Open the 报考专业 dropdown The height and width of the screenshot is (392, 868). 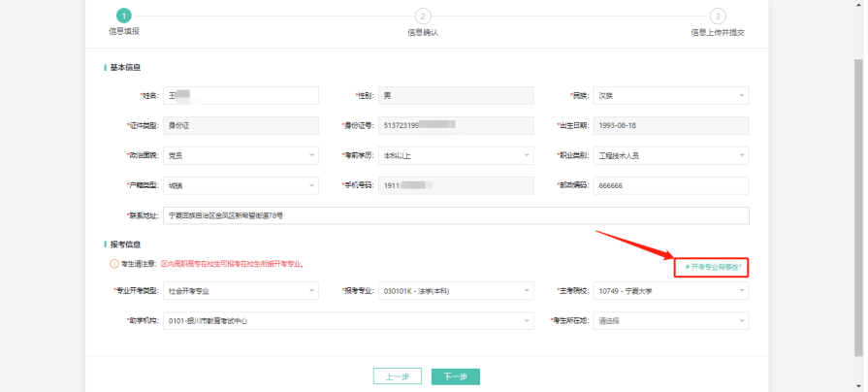tap(456, 290)
